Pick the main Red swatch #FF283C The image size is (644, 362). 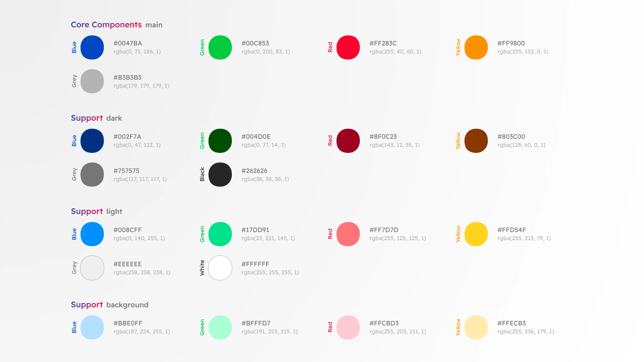coord(348,47)
